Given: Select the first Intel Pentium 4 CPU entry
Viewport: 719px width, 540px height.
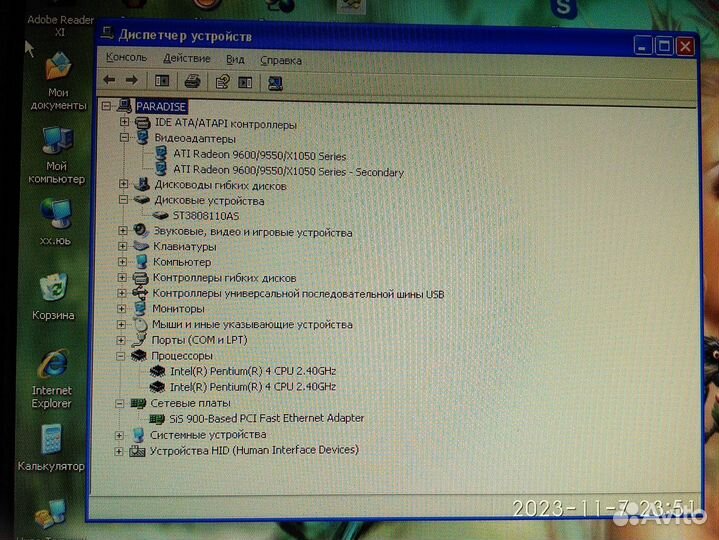Looking at the screenshot, I should click(x=252, y=371).
